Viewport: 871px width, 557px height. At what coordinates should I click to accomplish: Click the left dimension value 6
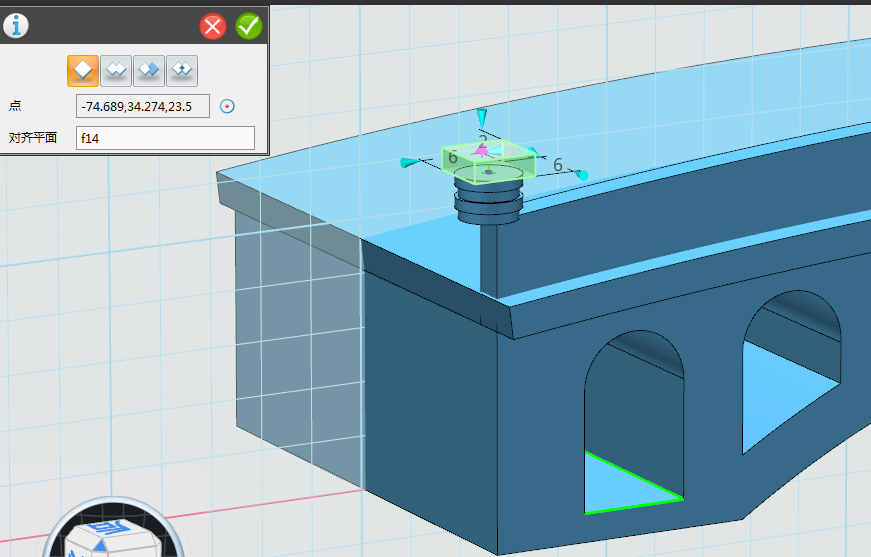pyautogui.click(x=452, y=157)
